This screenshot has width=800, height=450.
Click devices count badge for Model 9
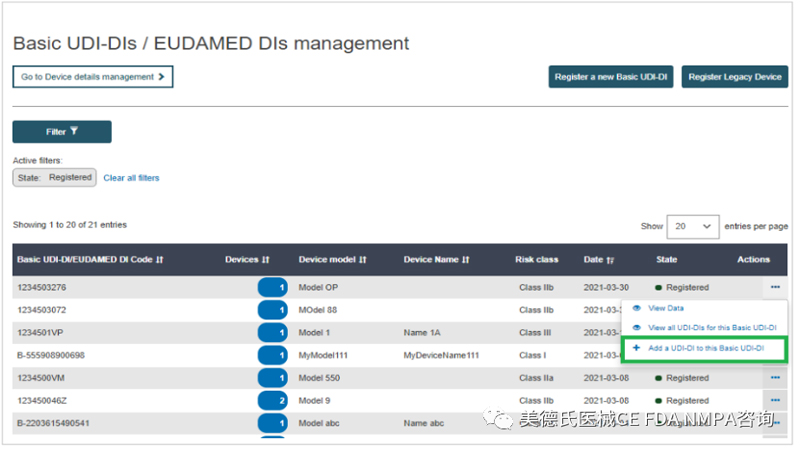(x=272, y=400)
